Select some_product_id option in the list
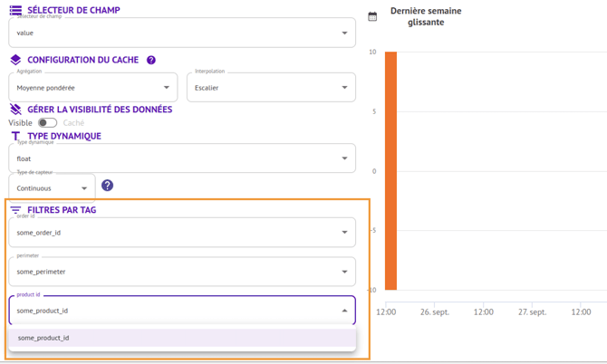The image size is (607, 364). (x=182, y=338)
